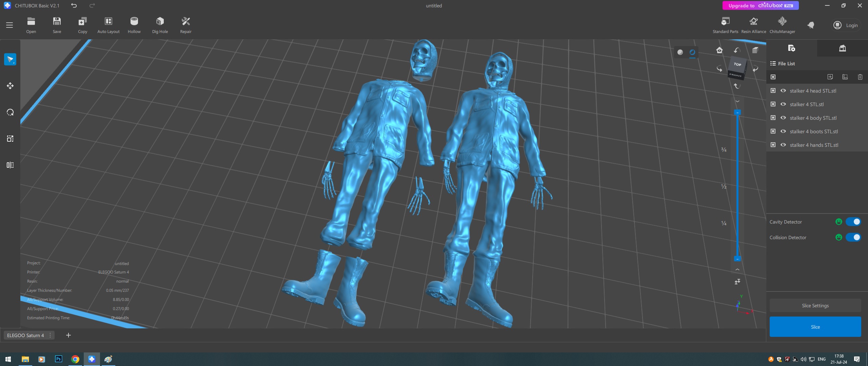Open Resin Alliance panel

pos(753,25)
